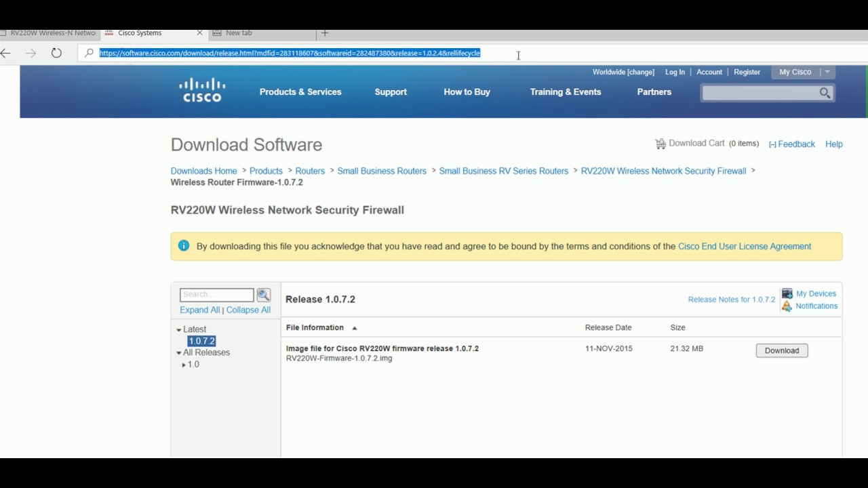The width and height of the screenshot is (868, 488).
Task: Click the browser address bar URL
Action: tap(290, 53)
